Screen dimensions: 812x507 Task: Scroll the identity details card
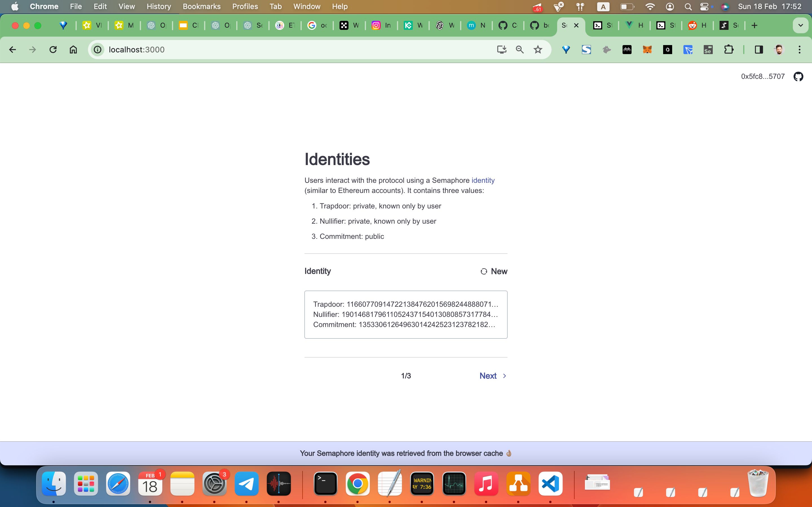click(x=406, y=314)
